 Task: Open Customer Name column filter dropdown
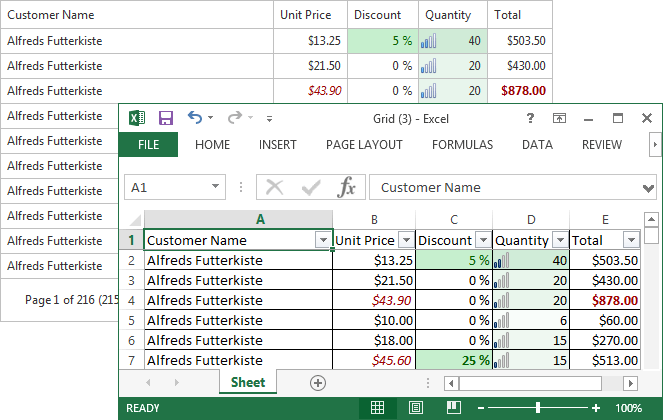click(x=322, y=240)
